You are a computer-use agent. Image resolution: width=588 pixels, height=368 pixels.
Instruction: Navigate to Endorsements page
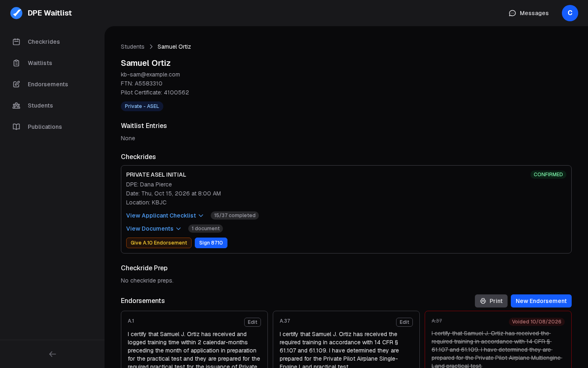tap(48, 84)
